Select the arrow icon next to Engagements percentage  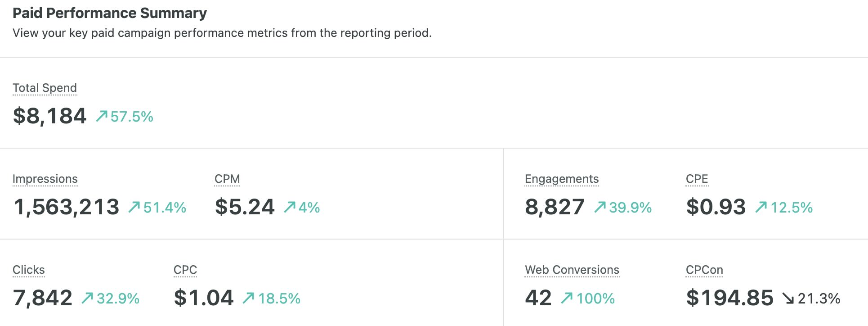tap(600, 207)
